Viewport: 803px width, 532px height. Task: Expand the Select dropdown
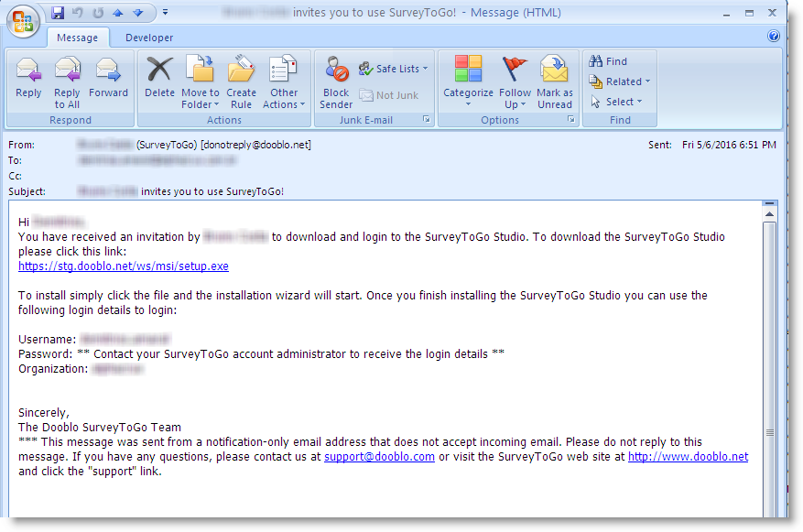coord(616,102)
